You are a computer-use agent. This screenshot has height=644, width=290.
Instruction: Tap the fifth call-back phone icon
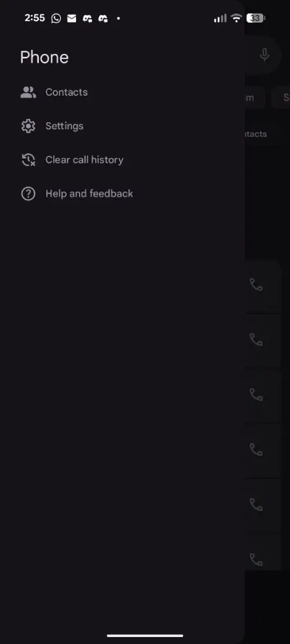click(x=256, y=505)
